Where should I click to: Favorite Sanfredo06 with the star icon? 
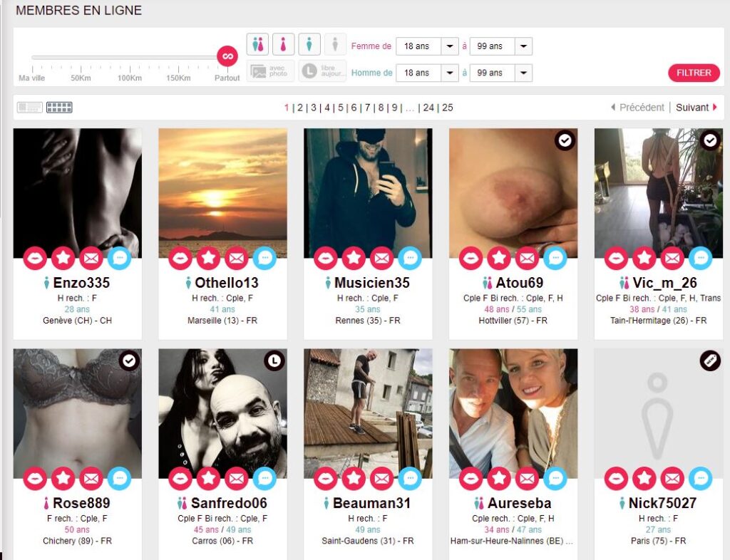coord(207,478)
